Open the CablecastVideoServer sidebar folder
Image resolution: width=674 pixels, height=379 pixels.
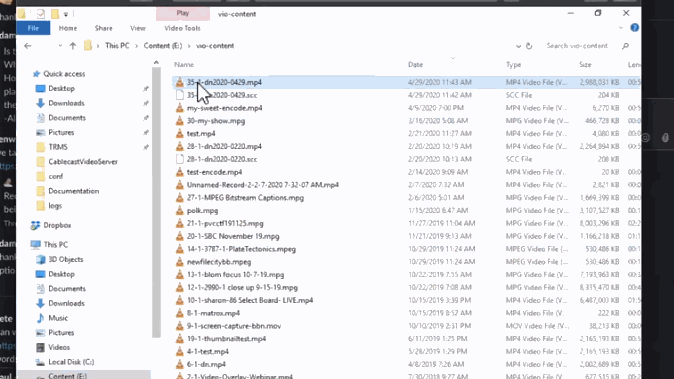pos(83,162)
